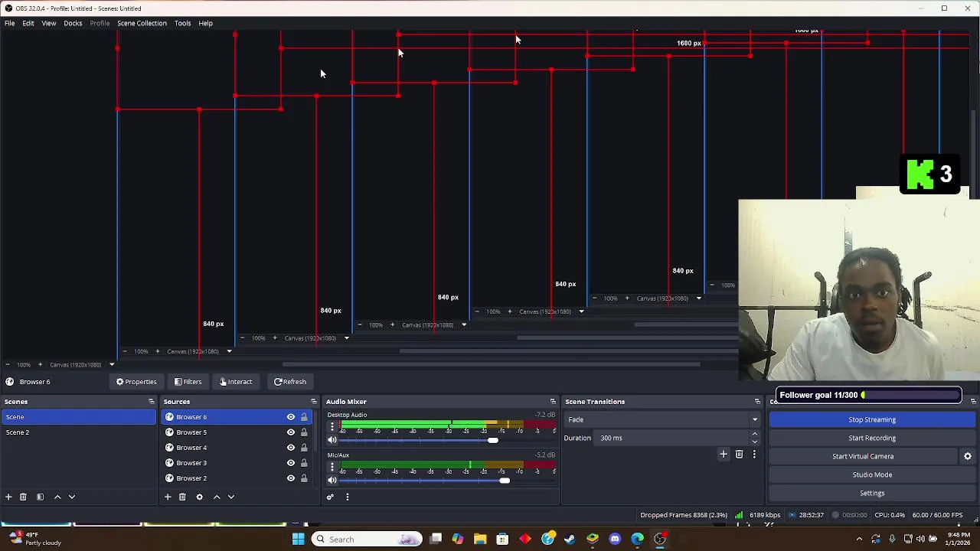Hide Browser 4 source with eye icon
The width and height of the screenshot is (980, 551).
click(291, 448)
